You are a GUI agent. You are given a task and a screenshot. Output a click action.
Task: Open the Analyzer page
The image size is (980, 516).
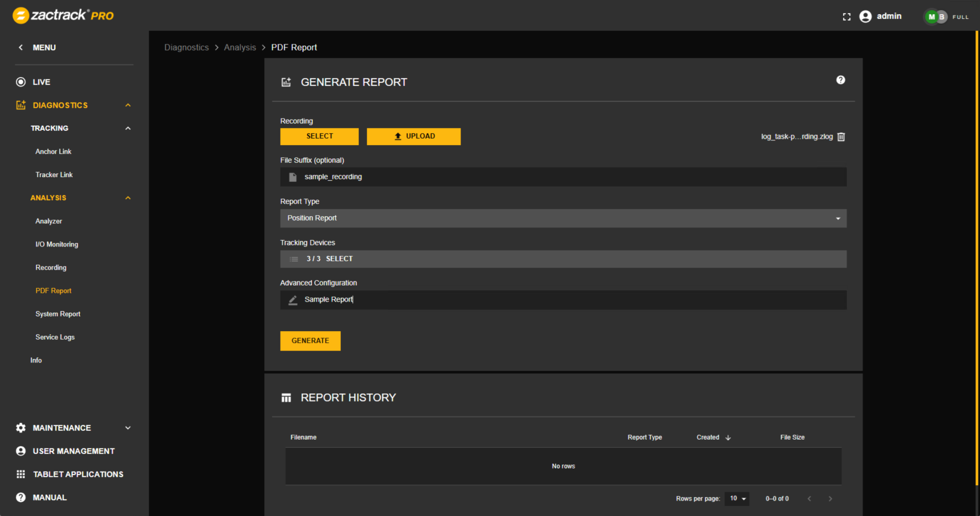49,222
